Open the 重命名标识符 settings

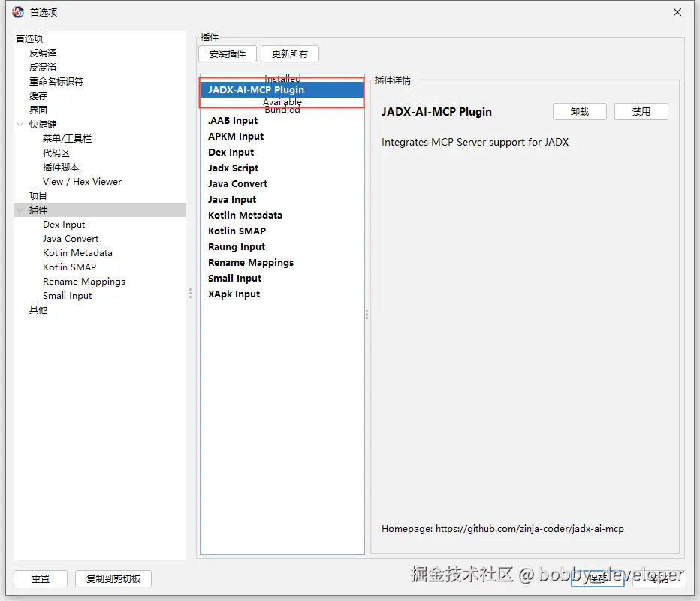(x=56, y=82)
